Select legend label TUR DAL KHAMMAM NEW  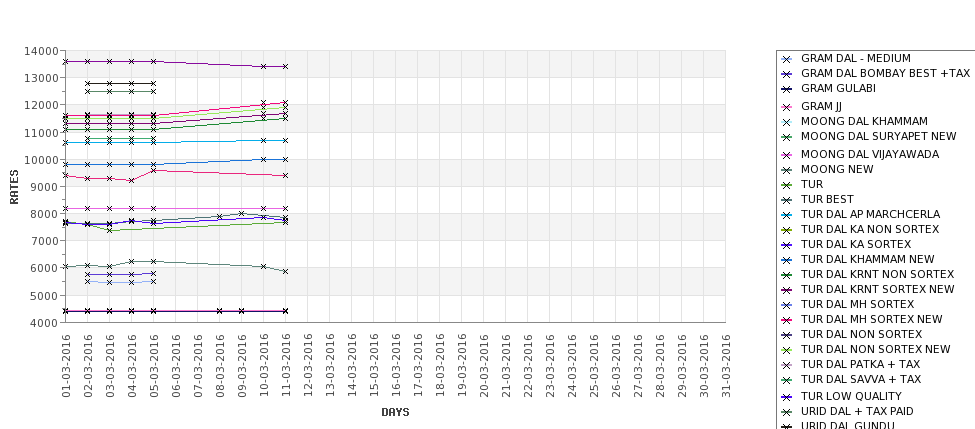(x=867, y=259)
